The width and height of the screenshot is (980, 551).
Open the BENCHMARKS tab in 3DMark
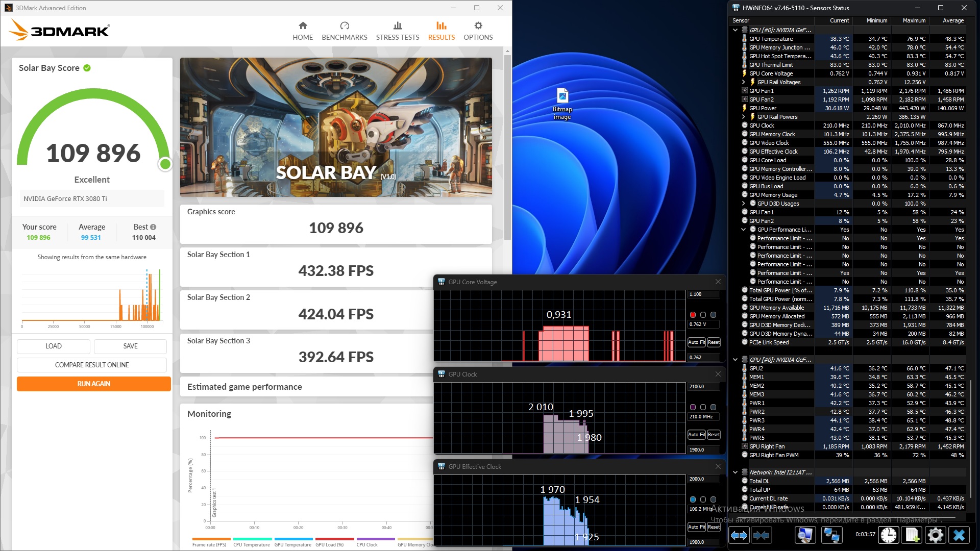click(344, 31)
